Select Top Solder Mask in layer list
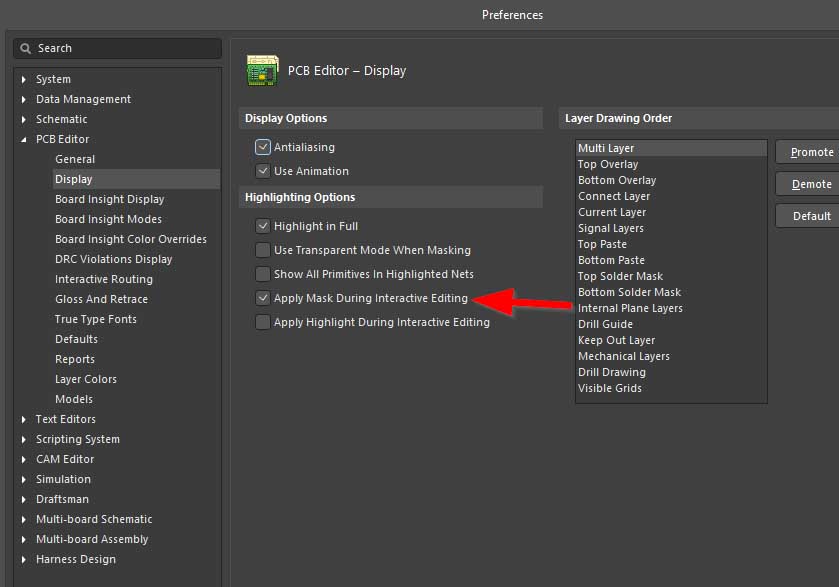 click(620, 276)
